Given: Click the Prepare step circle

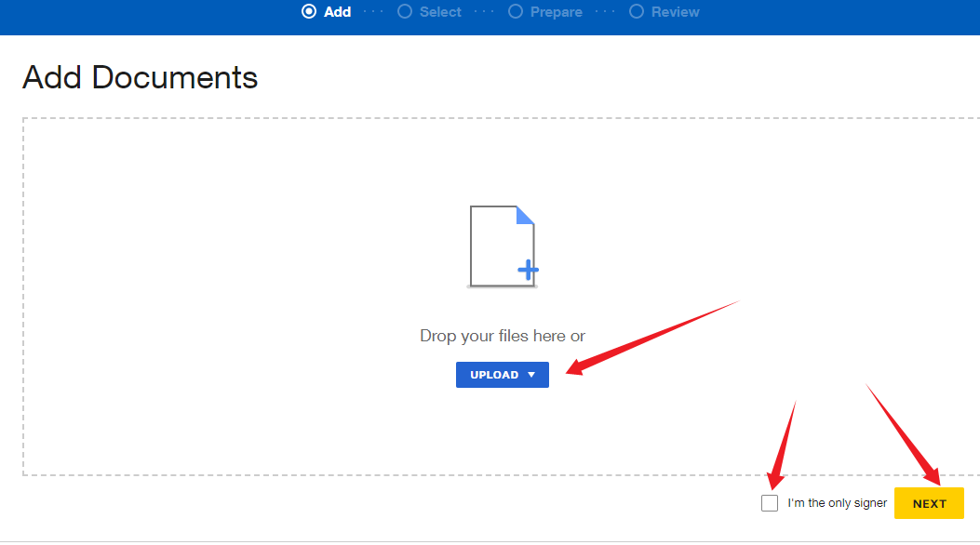Looking at the screenshot, I should (516, 11).
